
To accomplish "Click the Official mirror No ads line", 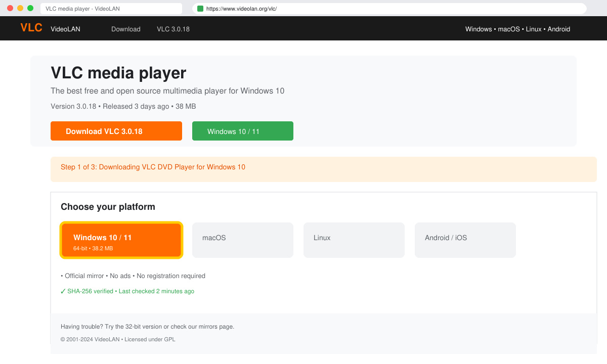I will pyautogui.click(x=133, y=276).
